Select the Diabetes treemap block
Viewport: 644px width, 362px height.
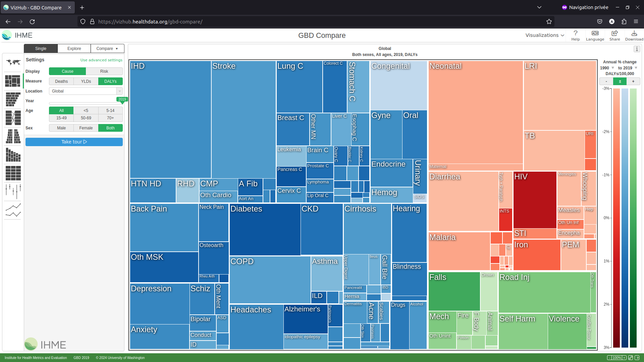[265, 230]
